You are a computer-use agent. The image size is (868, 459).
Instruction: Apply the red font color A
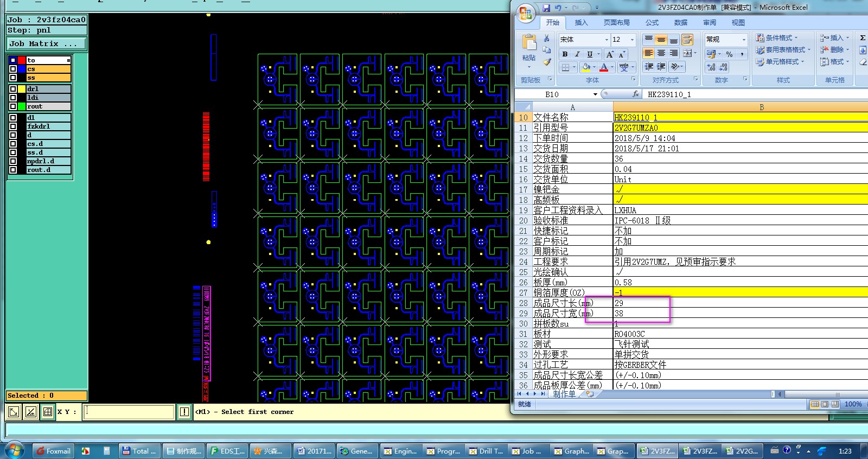coord(604,67)
